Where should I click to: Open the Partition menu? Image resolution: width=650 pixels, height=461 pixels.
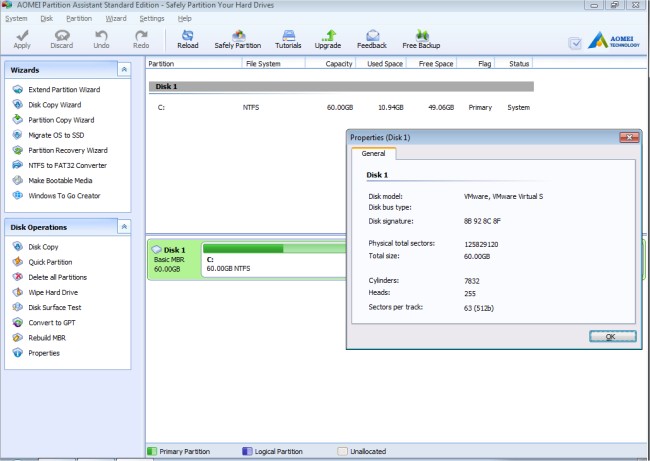(x=79, y=19)
